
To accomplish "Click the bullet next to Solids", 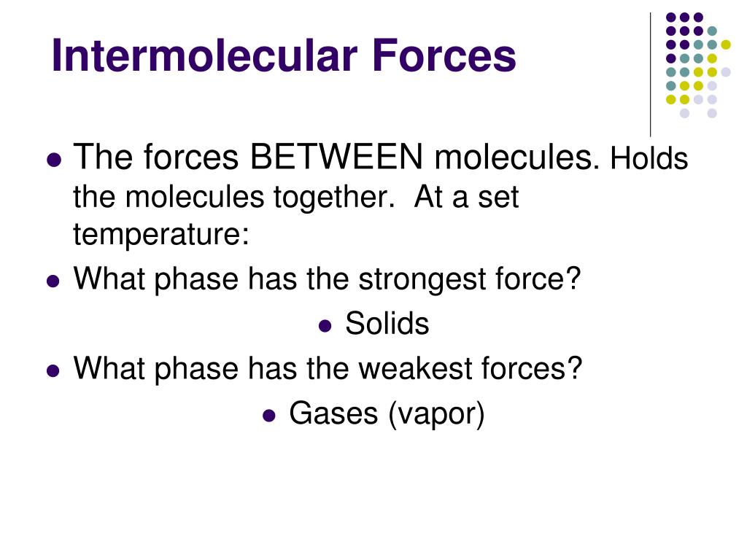I will click(325, 326).
